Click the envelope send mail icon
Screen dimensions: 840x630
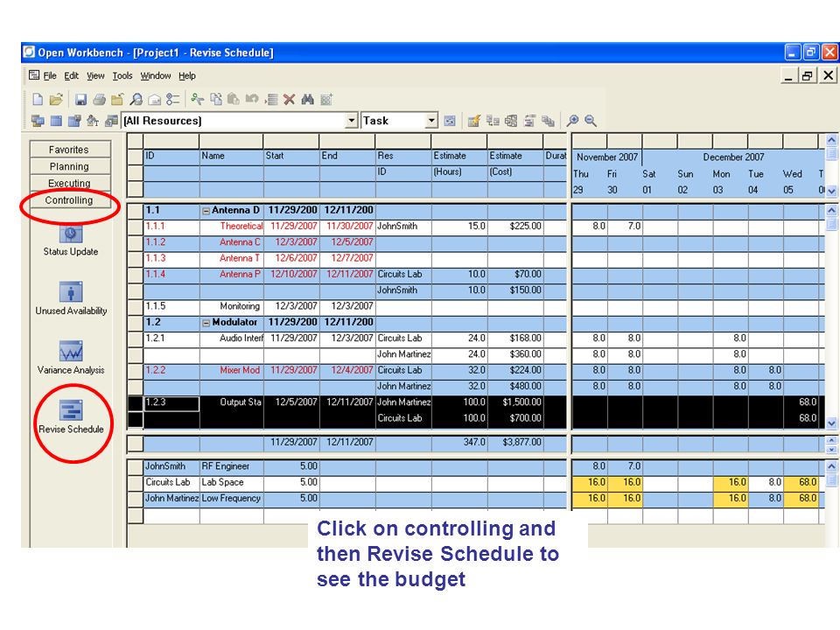click(154, 100)
